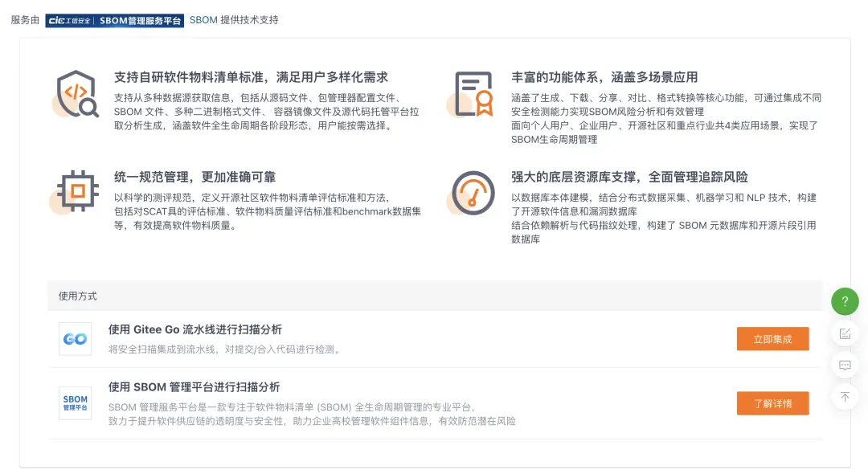Click the back-to-top arrow icon
The image size is (868, 474).
point(845,397)
